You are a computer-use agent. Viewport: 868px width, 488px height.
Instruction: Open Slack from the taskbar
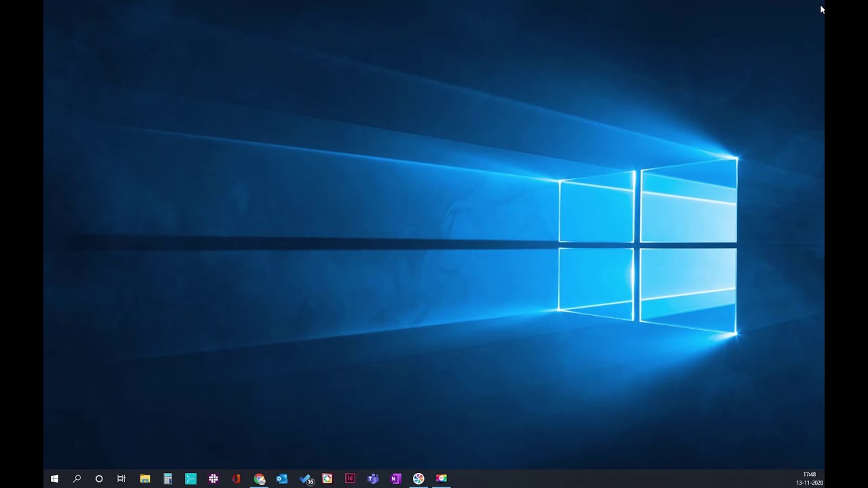click(214, 479)
